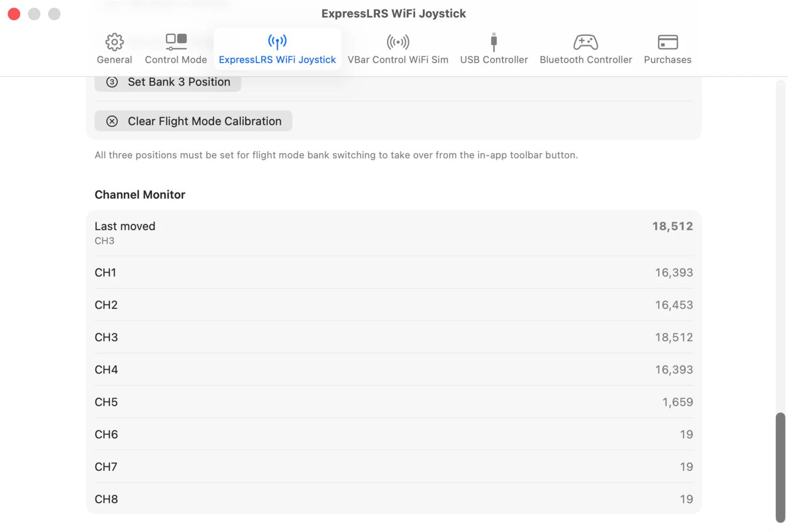Screen dimensions: 788x532
Task: Click the CH8 value 19
Action: (x=686, y=499)
